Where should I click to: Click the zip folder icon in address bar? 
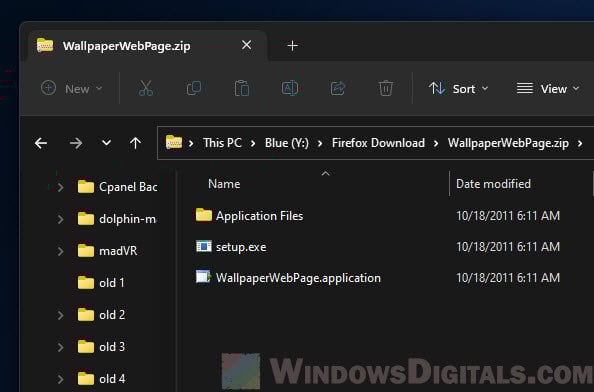pyautogui.click(x=174, y=142)
